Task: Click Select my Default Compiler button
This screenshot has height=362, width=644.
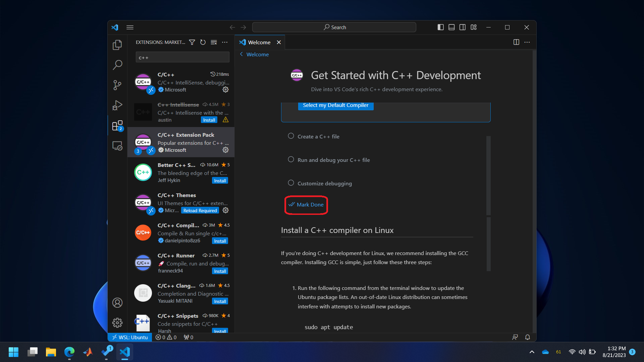Action: click(335, 105)
